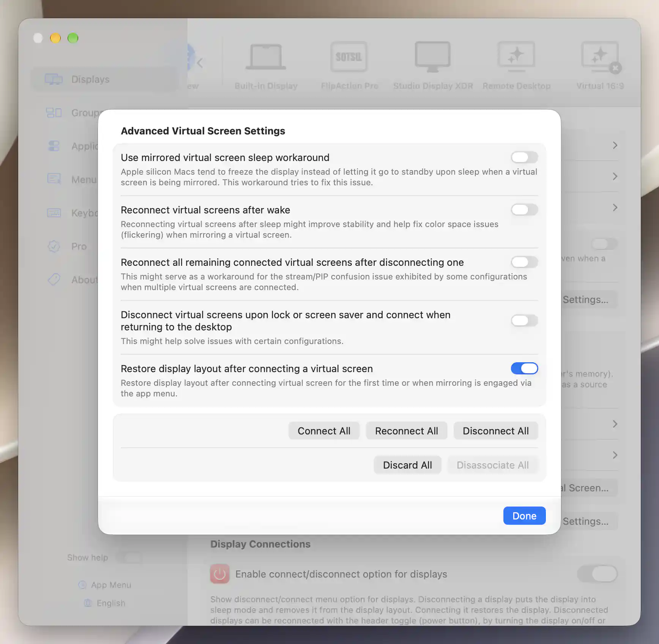Turn off Restore display layout switch

click(524, 368)
